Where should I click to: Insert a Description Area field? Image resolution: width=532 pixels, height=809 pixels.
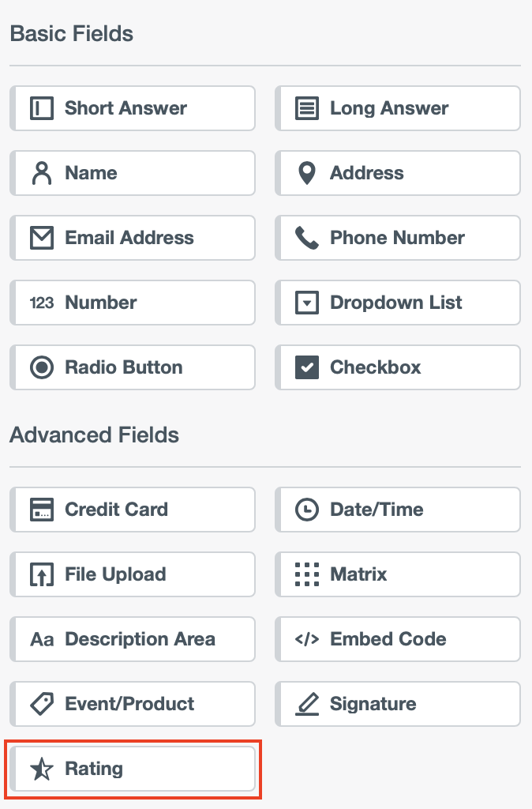133,639
